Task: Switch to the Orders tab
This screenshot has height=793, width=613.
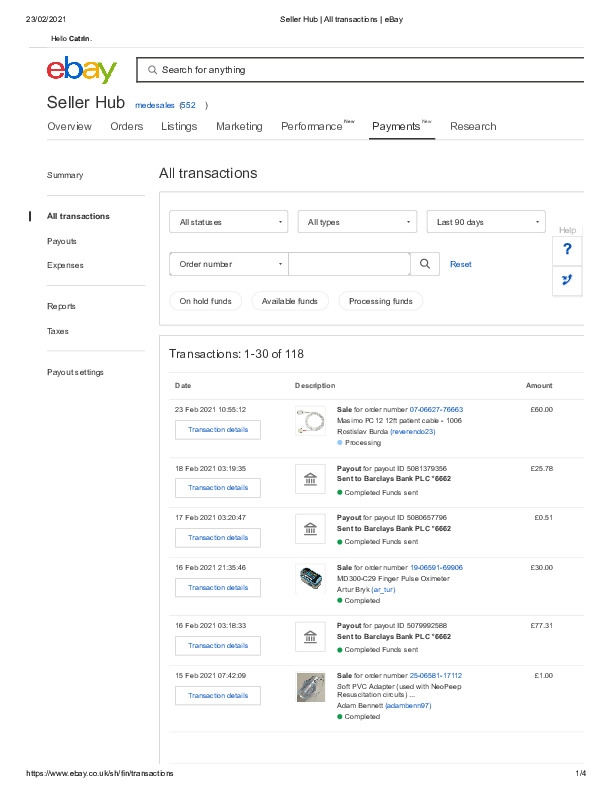Action: pos(126,126)
